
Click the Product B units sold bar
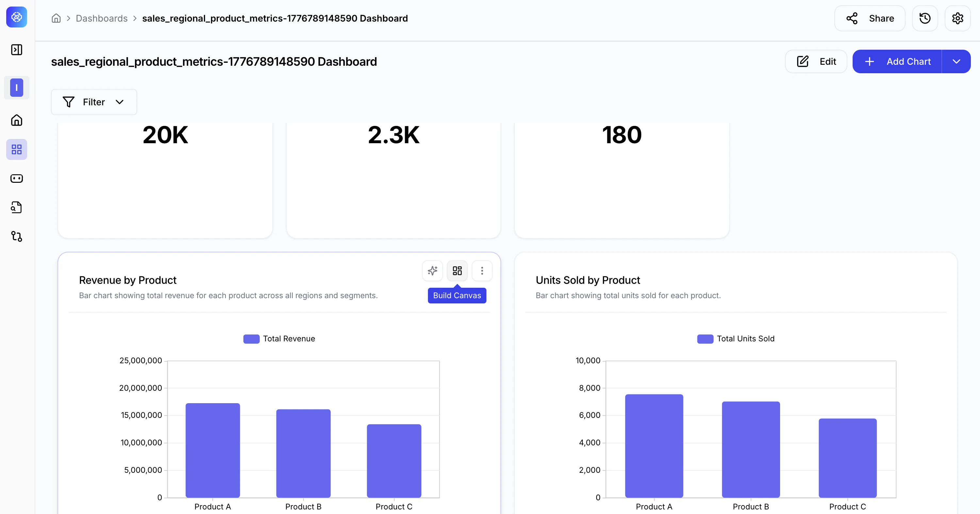coord(751,450)
